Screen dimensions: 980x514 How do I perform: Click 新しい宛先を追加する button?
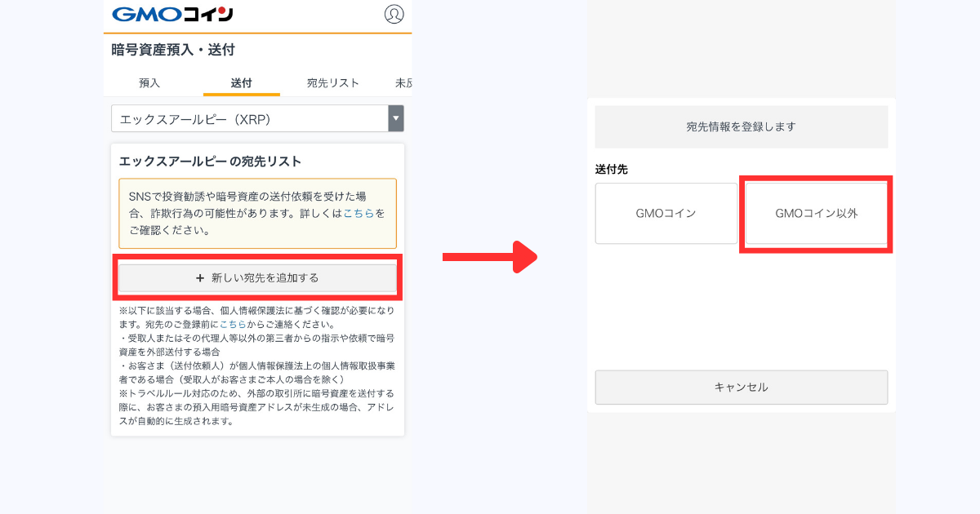257,277
